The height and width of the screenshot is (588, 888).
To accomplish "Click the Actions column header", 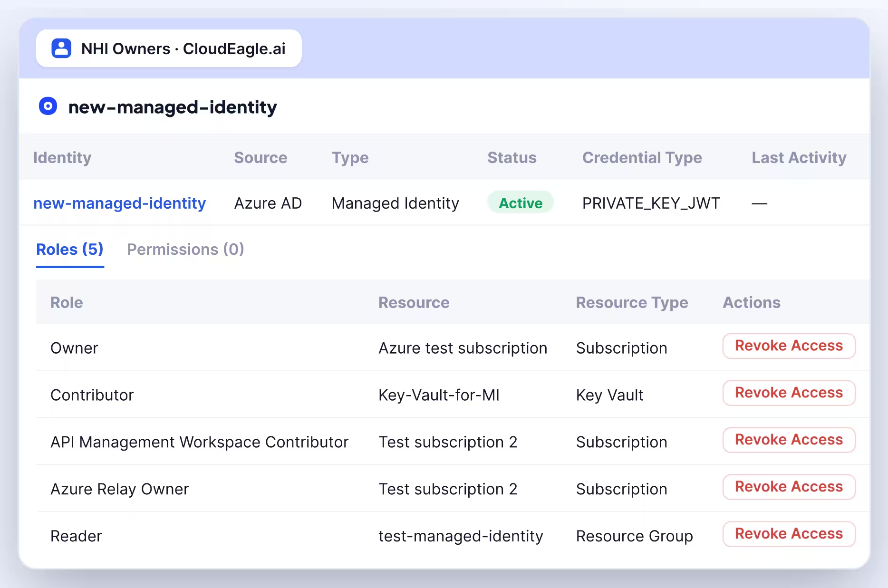I will click(x=752, y=302).
